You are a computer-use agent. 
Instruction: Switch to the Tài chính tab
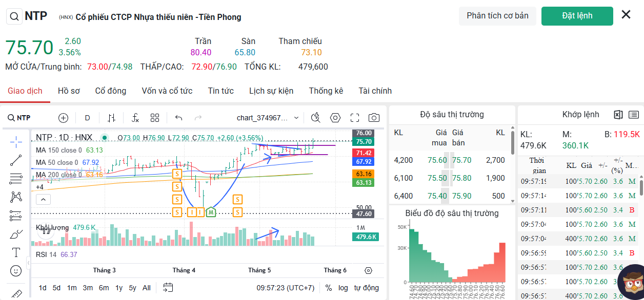coord(375,91)
